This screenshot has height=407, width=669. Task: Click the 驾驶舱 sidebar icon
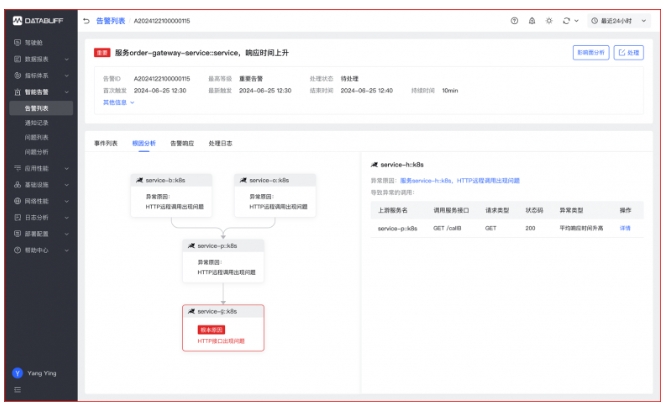click(x=17, y=43)
